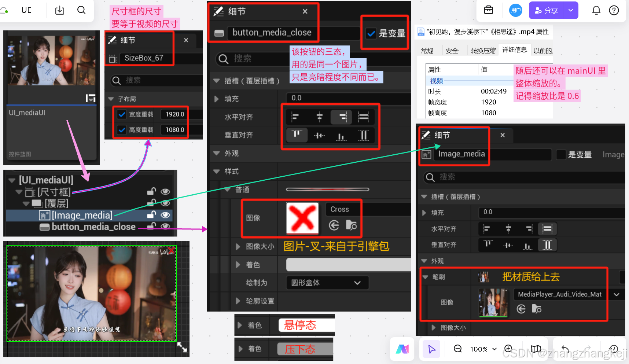Click the history clock icon at bottom right
The image size is (629, 364).
[x=614, y=349]
